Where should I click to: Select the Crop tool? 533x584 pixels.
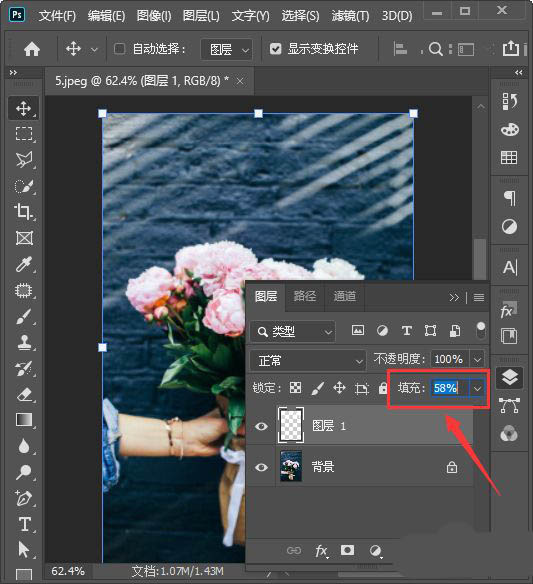[24, 212]
